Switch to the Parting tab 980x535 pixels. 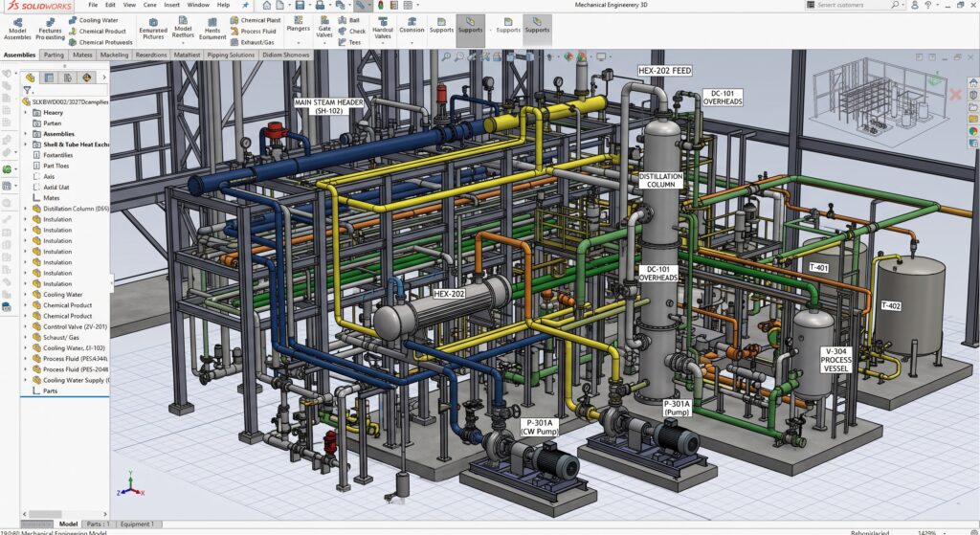[x=54, y=55]
